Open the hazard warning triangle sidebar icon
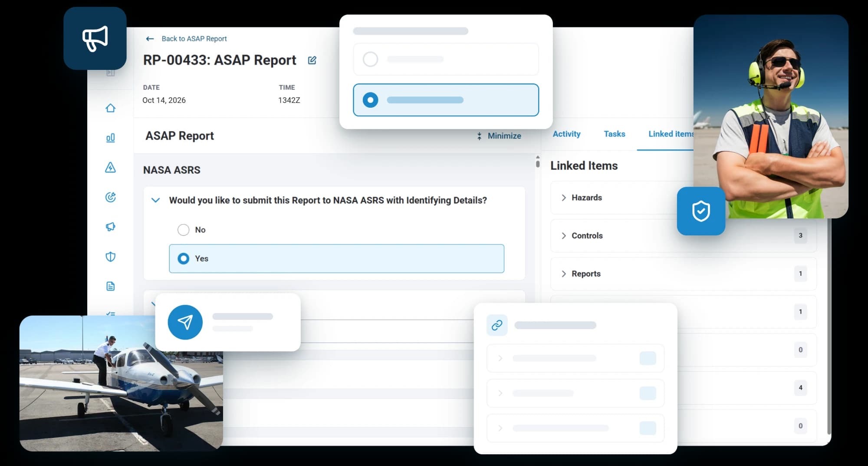The width and height of the screenshot is (868, 466). click(x=111, y=167)
